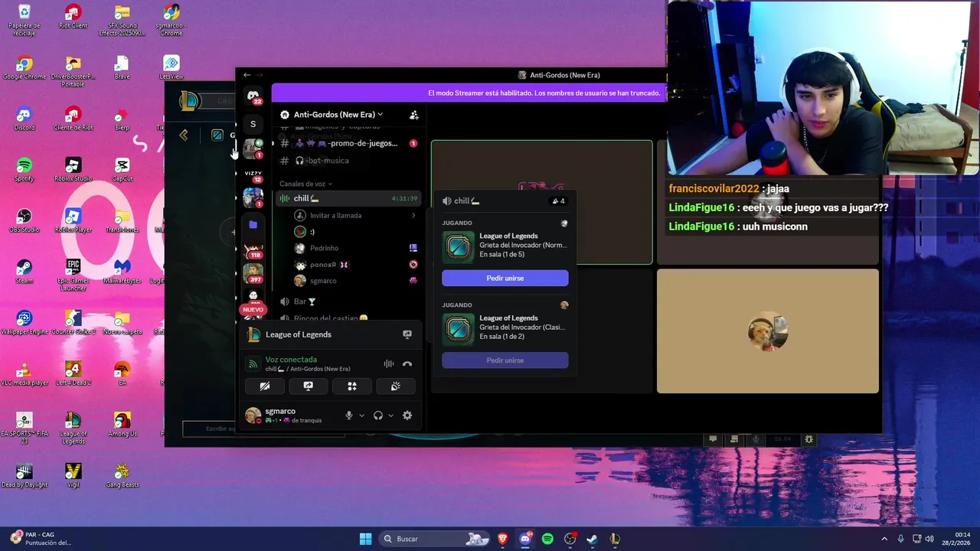Click the taskbar Buscar search box
The width and height of the screenshot is (980, 551).
[x=435, y=539]
